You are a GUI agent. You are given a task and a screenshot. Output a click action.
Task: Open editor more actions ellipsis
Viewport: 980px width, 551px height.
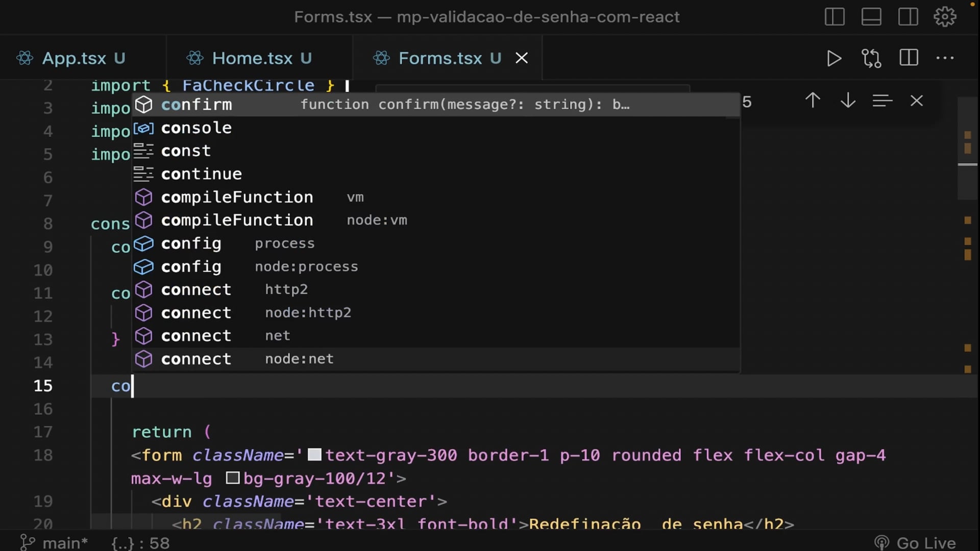[x=945, y=58]
